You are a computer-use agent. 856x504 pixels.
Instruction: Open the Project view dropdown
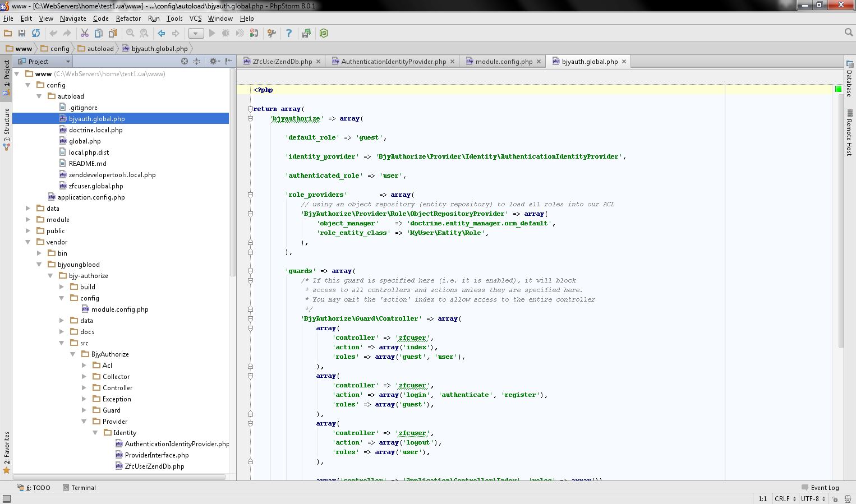coord(45,62)
